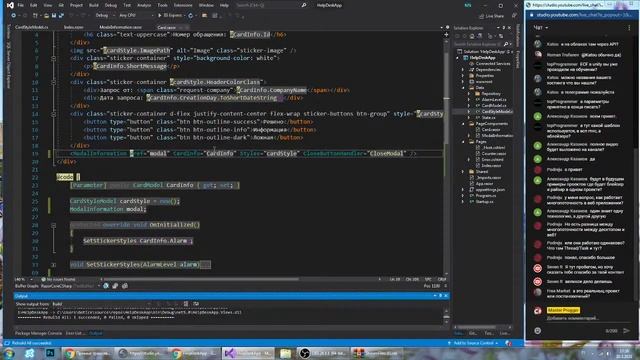Click the New Project toolbar icon
The image size is (640, 360).
[x=36, y=16]
